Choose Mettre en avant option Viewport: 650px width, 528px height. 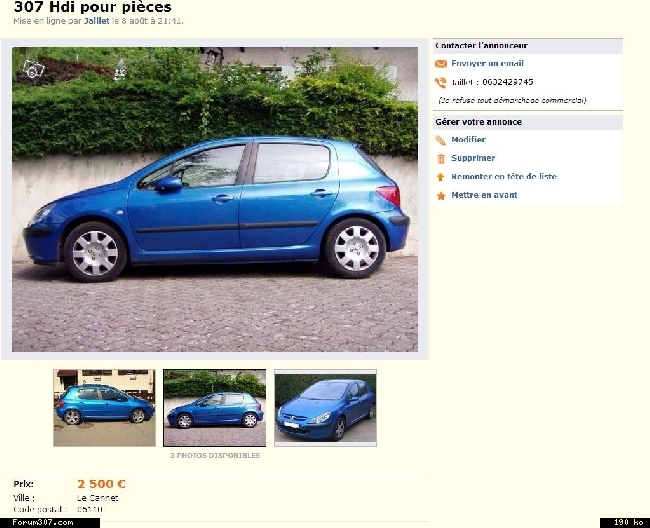484,195
